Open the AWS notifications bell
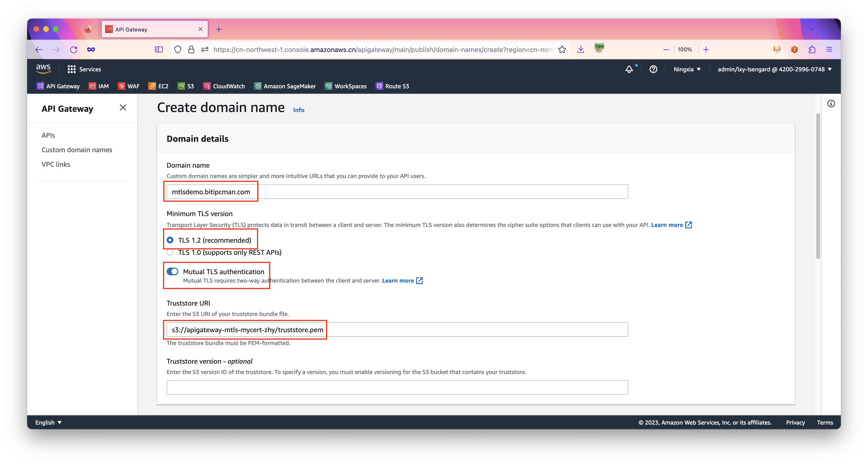Viewport: 868px width, 465px height. pos(629,69)
